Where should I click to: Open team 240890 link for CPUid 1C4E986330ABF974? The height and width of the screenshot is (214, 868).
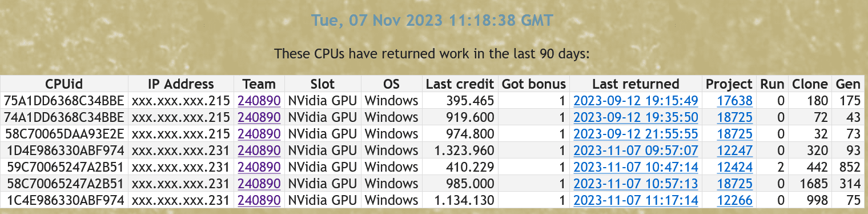point(259,201)
